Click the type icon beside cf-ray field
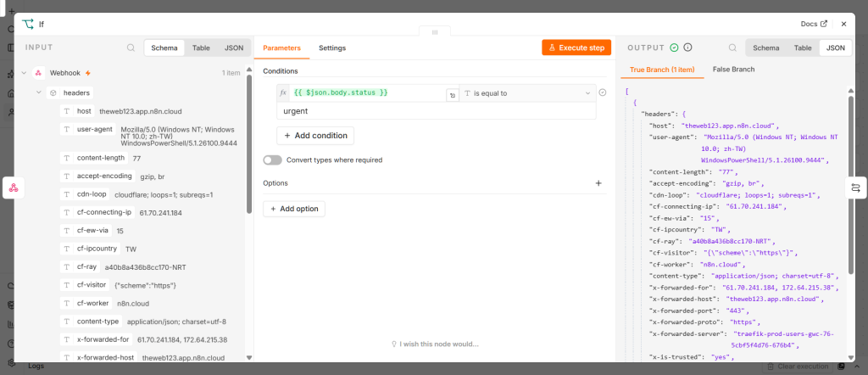This screenshot has height=375, width=868. pyautogui.click(x=67, y=266)
